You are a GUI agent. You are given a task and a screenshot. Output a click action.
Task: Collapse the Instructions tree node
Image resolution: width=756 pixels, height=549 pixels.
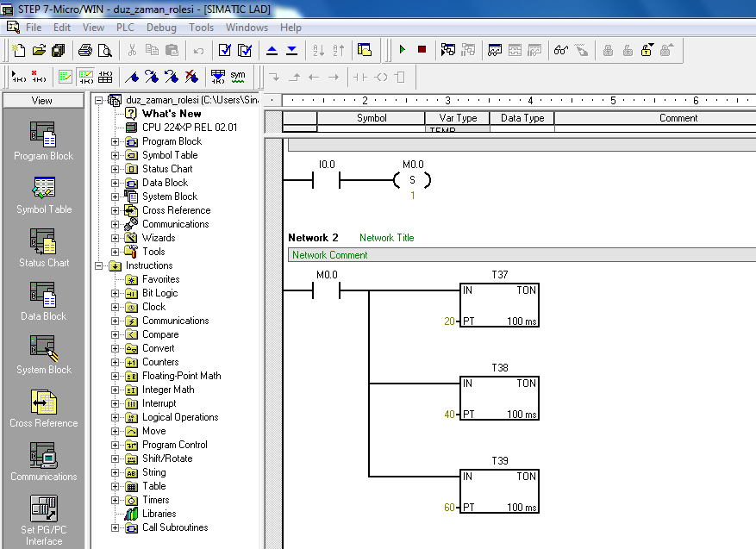(x=99, y=265)
